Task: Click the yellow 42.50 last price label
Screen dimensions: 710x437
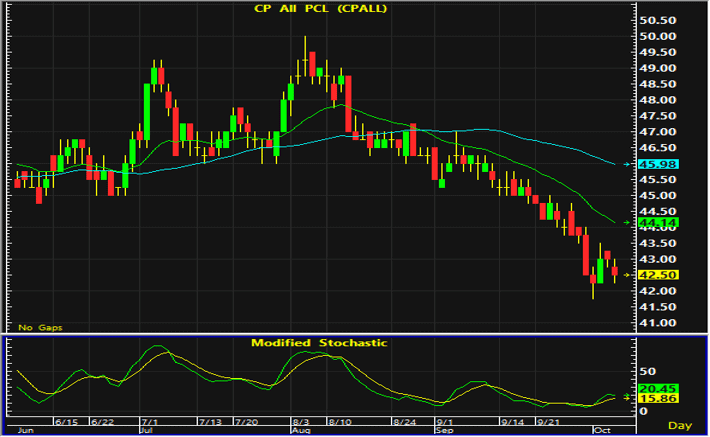Action: click(x=658, y=275)
